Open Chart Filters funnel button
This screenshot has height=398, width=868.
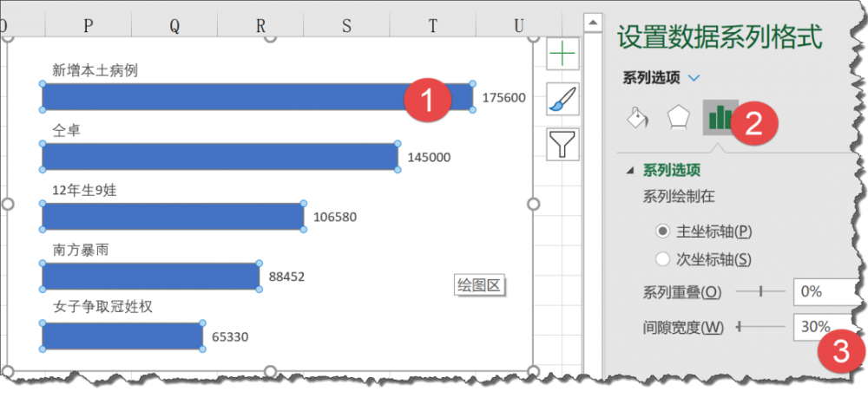click(562, 144)
